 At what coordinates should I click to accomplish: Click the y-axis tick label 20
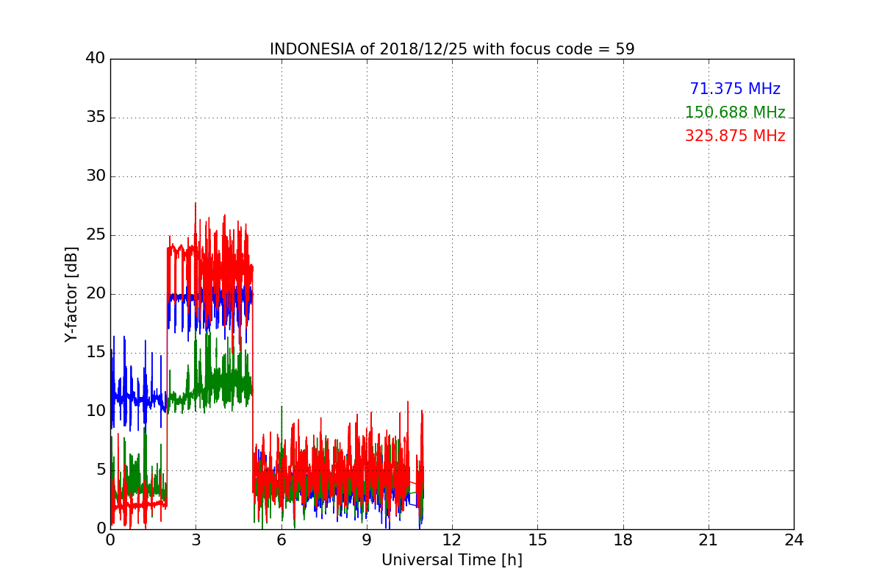point(96,293)
